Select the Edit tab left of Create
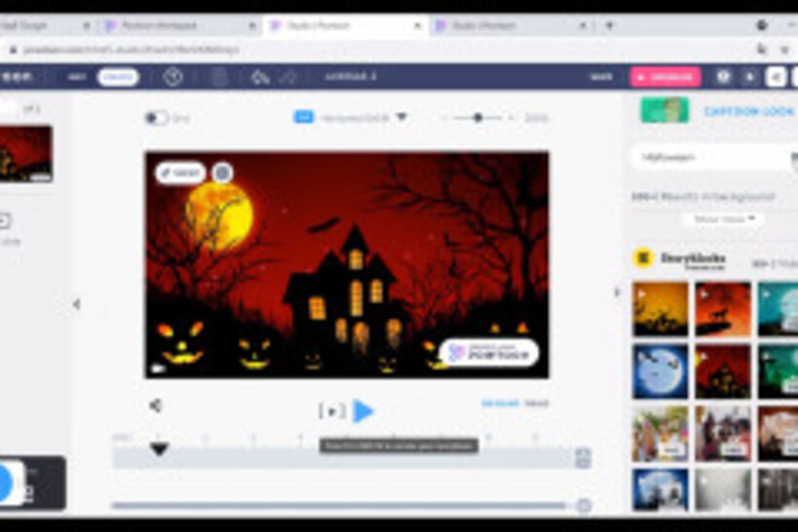 [x=77, y=77]
